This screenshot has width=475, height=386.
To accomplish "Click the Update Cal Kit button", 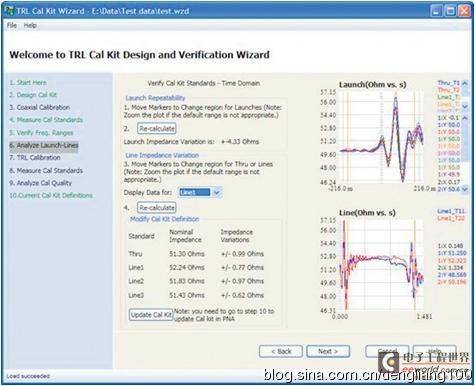I will click(x=151, y=315).
